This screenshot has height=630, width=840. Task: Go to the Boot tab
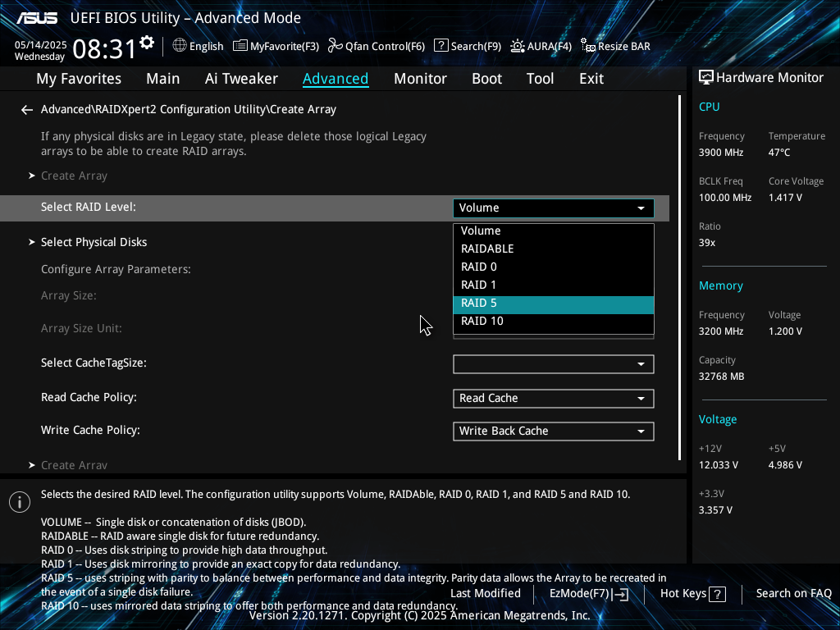click(486, 79)
